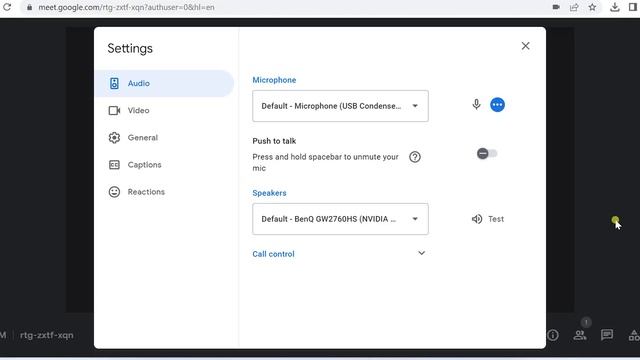Viewport: 640px width, 360px height.
Task: Open the activities shapes icon
Action: click(634, 335)
